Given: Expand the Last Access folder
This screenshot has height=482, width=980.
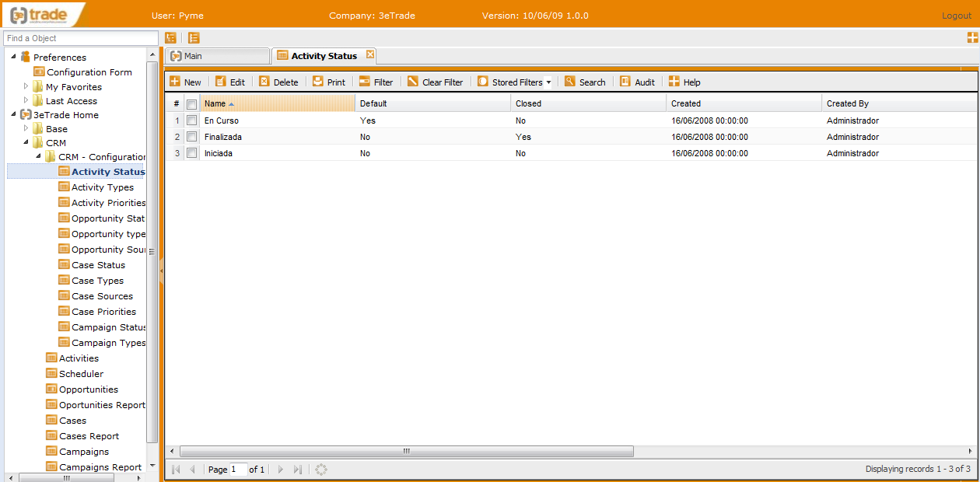Looking at the screenshot, I should coord(26,100).
